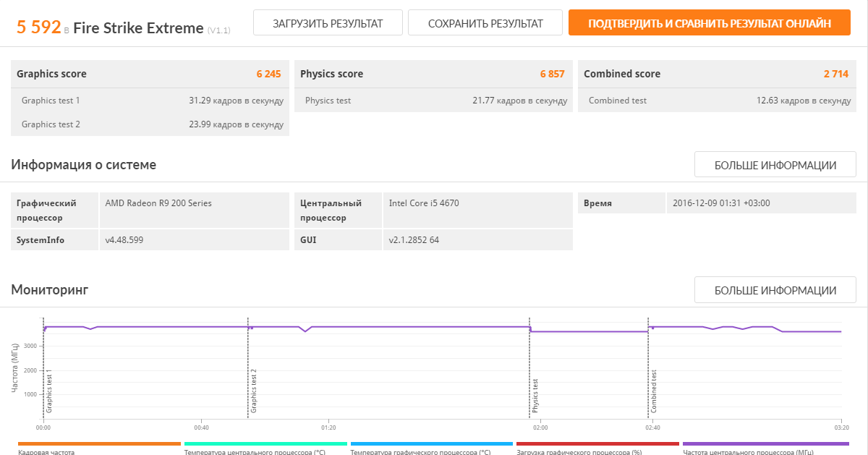Screen dimensions: 868x455
Task: Toggle the orange Кадровая частота legend
Action: [99, 448]
